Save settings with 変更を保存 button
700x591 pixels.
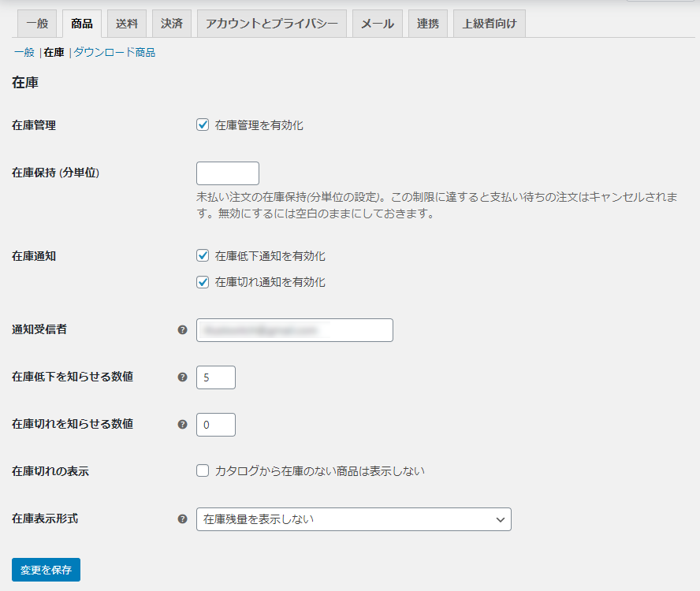click(46, 570)
